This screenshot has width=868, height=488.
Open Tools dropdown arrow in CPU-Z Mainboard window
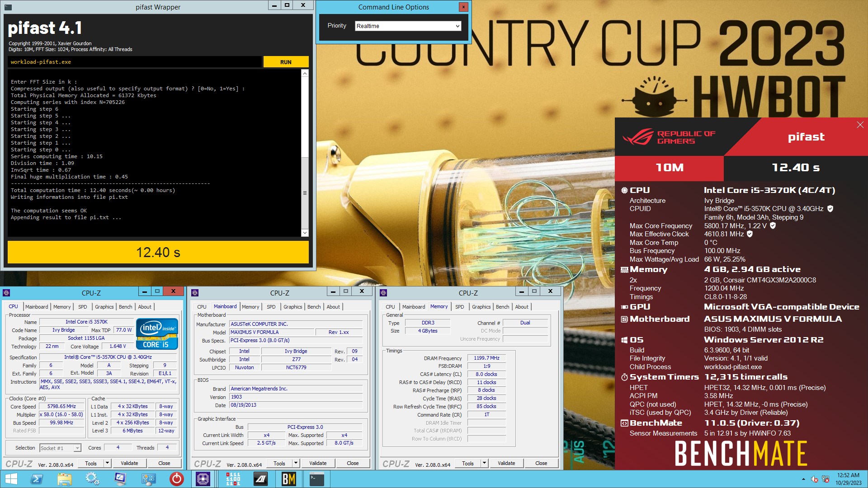(296, 463)
